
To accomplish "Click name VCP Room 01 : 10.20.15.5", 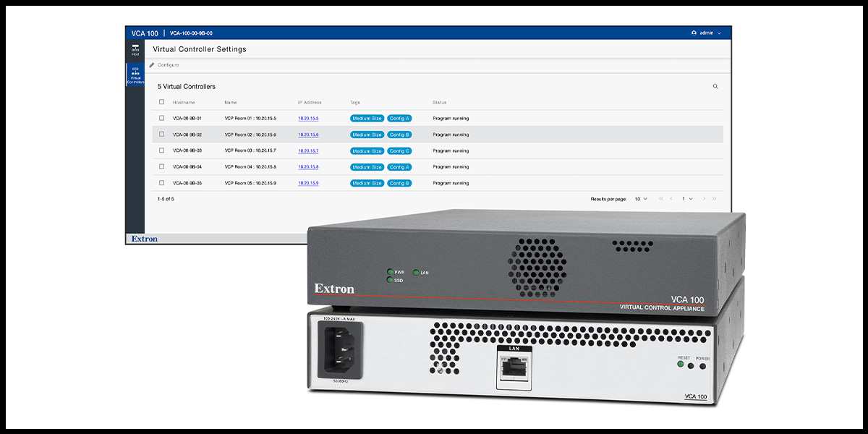I will click(250, 118).
